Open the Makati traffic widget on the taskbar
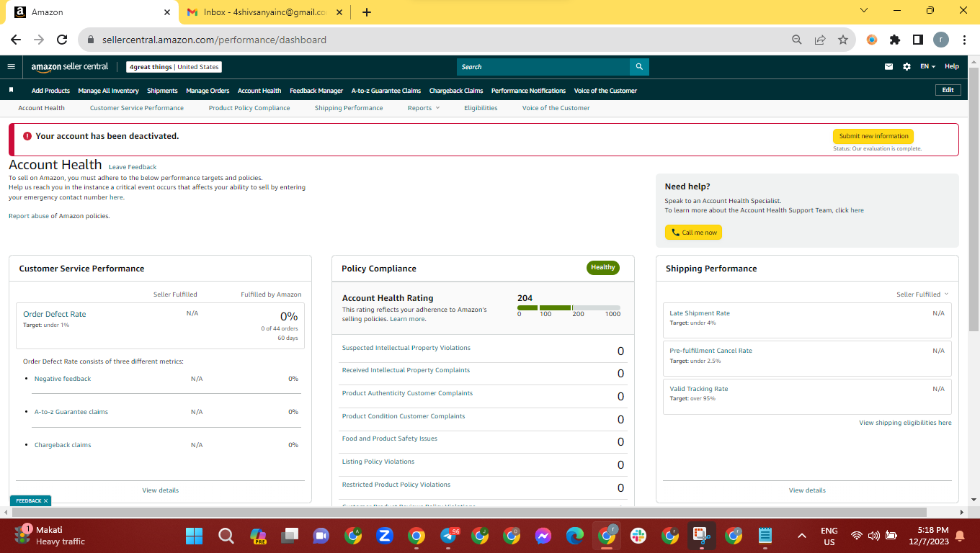The image size is (980, 553). coord(50,536)
